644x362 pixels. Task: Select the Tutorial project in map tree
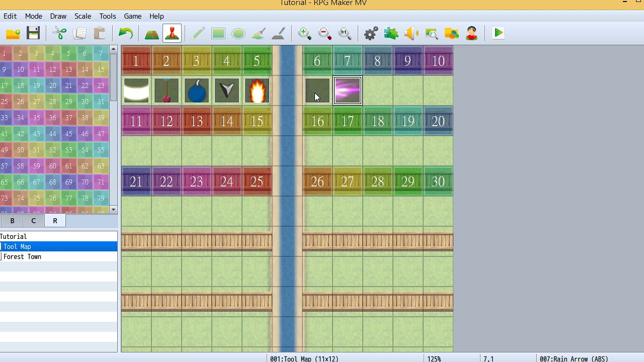point(14,236)
